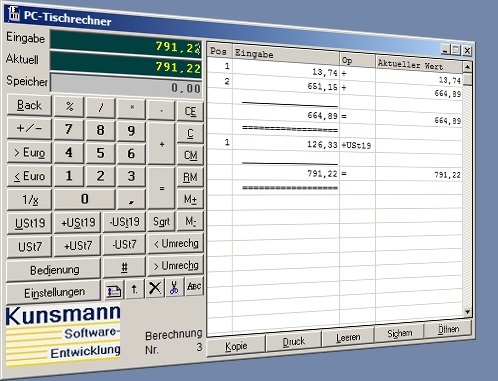
Task: Convert to Euro with > Euro button
Action: pos(30,153)
